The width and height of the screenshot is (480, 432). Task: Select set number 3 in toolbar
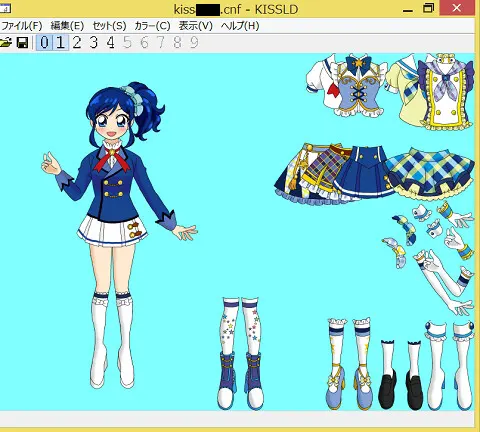coord(94,43)
